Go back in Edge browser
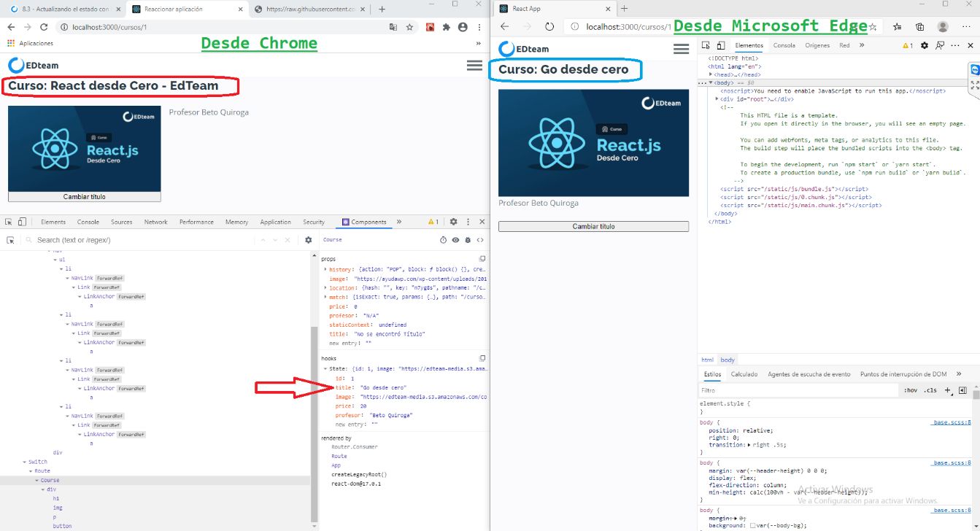980x531 pixels. coord(504,26)
